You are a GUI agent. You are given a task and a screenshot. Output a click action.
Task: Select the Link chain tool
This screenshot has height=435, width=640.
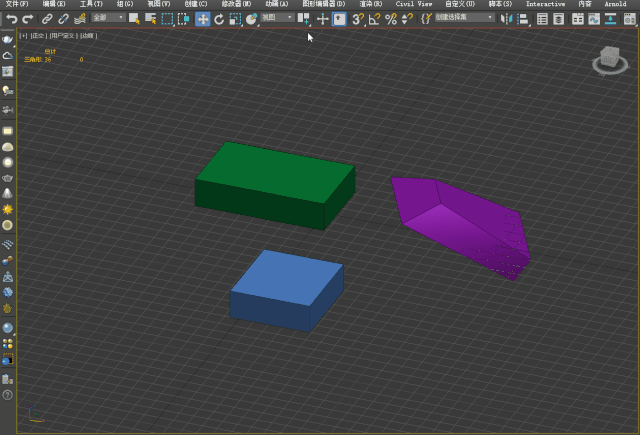pyautogui.click(x=47, y=19)
